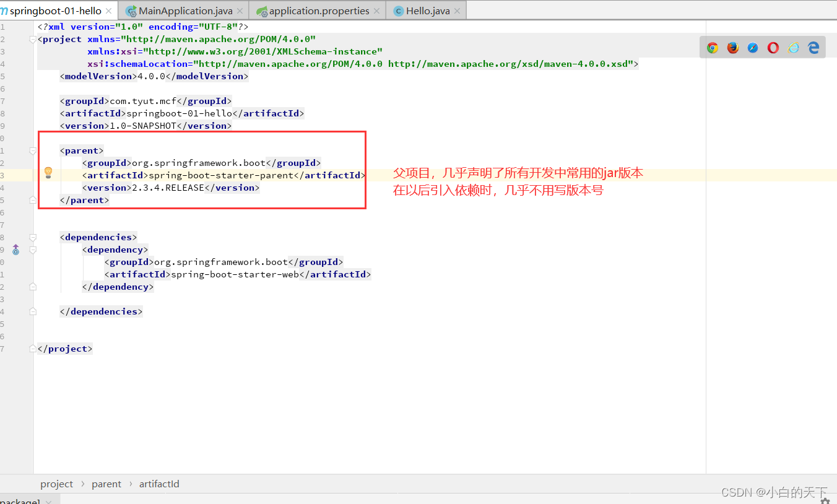Open the page in Internet Explorer
The width and height of the screenshot is (837, 504).
pyautogui.click(x=794, y=48)
